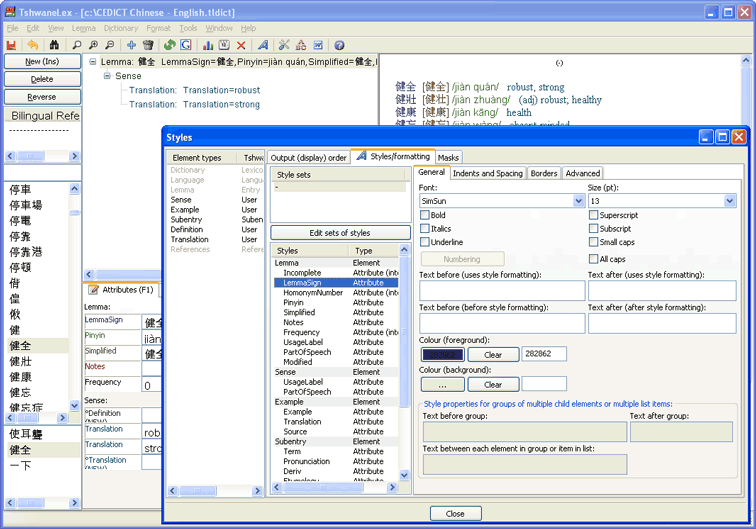756x529 pixels.
Task: Open the Font dropdown showing SimSun
Action: coord(579,201)
